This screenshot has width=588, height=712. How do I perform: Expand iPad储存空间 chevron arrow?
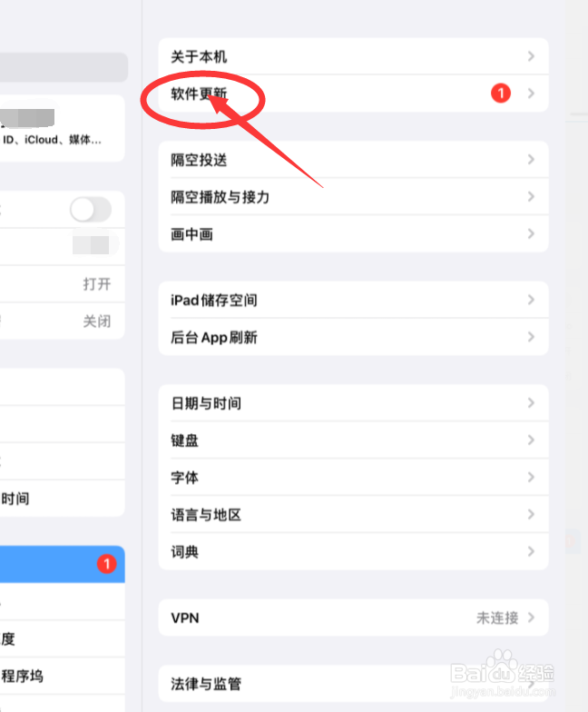point(531,300)
